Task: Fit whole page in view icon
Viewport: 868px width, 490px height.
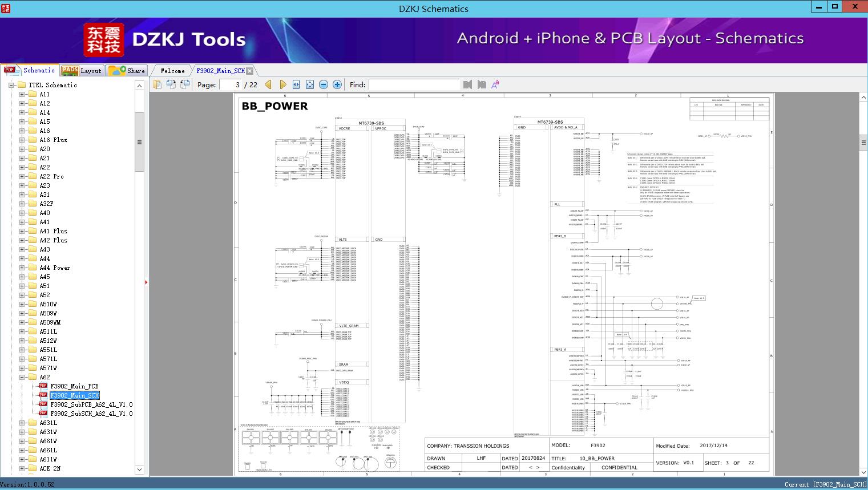Action: (310, 84)
